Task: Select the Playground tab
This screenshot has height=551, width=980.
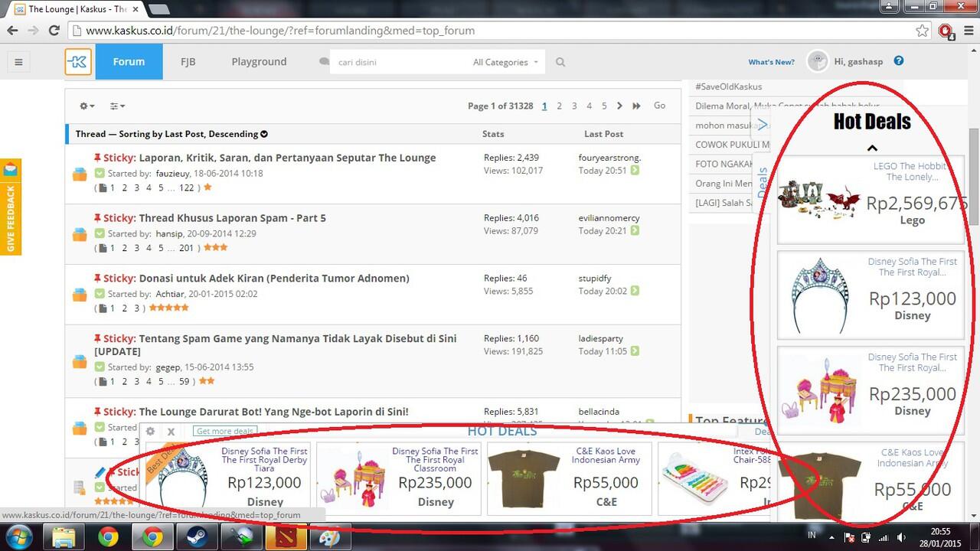Action: click(259, 62)
